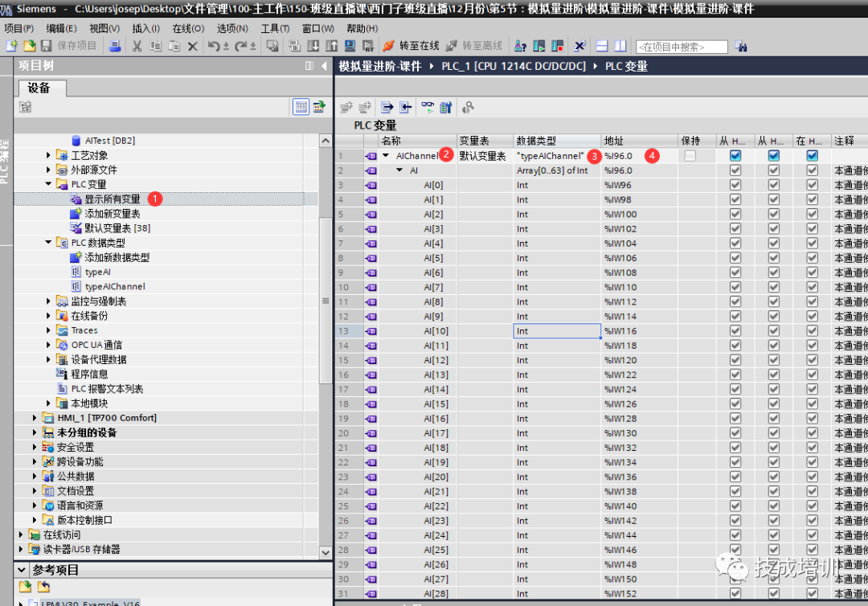This screenshot has width=868, height=606.
Task: Open the 项目(P) menu
Action: coord(19,28)
